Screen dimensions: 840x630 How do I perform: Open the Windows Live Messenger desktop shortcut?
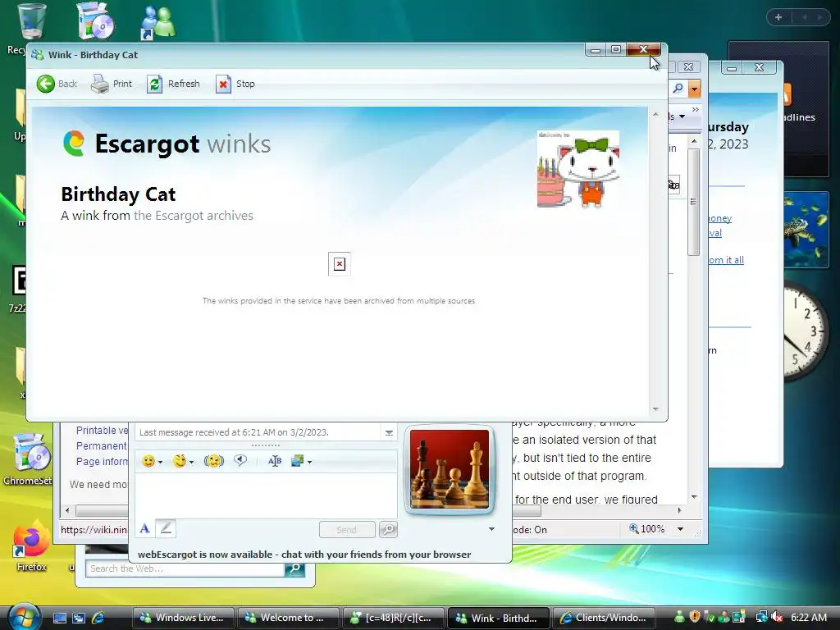tap(157, 21)
